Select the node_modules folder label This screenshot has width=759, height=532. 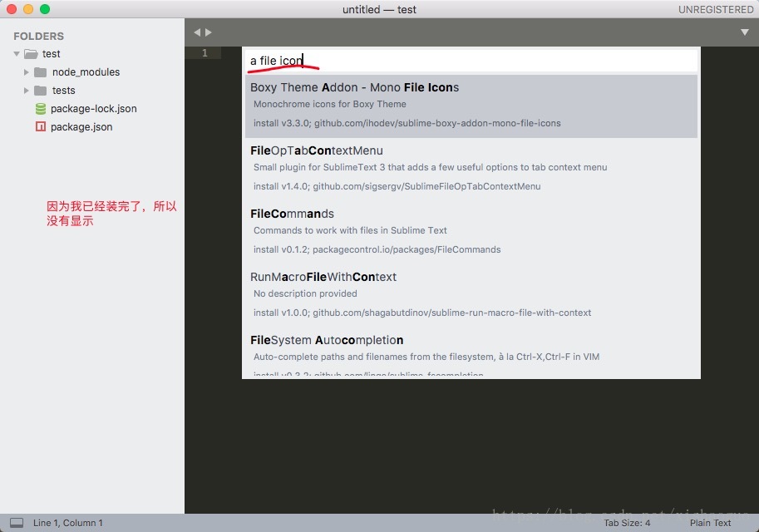[86, 72]
